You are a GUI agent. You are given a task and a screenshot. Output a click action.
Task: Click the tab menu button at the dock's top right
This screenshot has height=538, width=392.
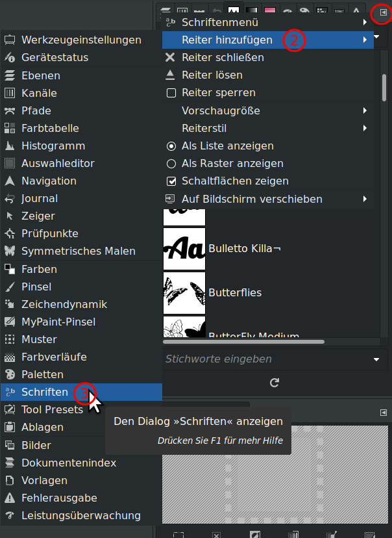[384, 13]
